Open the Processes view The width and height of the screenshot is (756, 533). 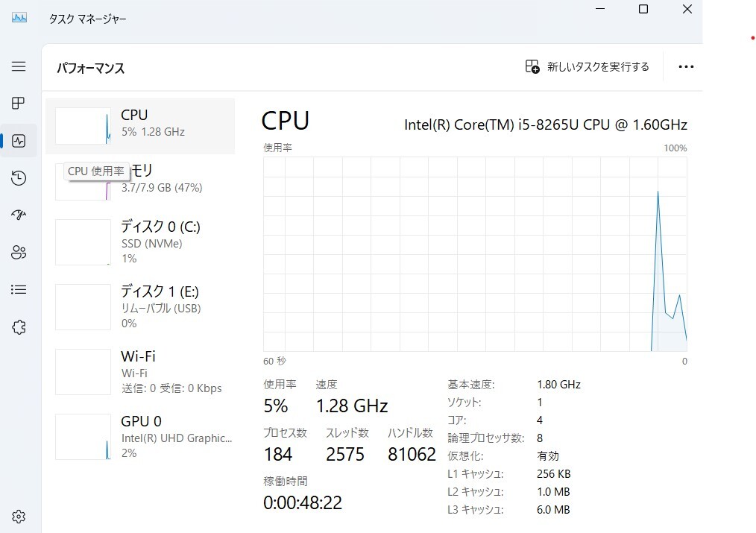pyautogui.click(x=19, y=103)
